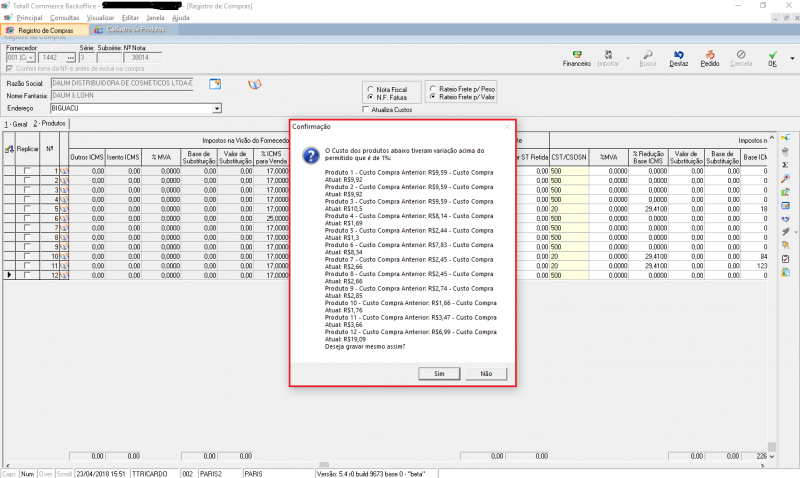Enable the Atualiza Custos checkbox
This screenshot has width=800, height=478.
click(365, 109)
